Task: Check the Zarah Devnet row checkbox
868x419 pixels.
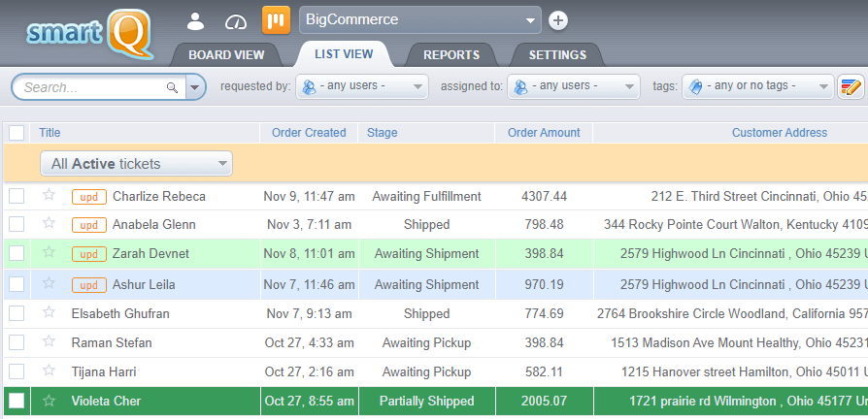Action: click(x=17, y=253)
